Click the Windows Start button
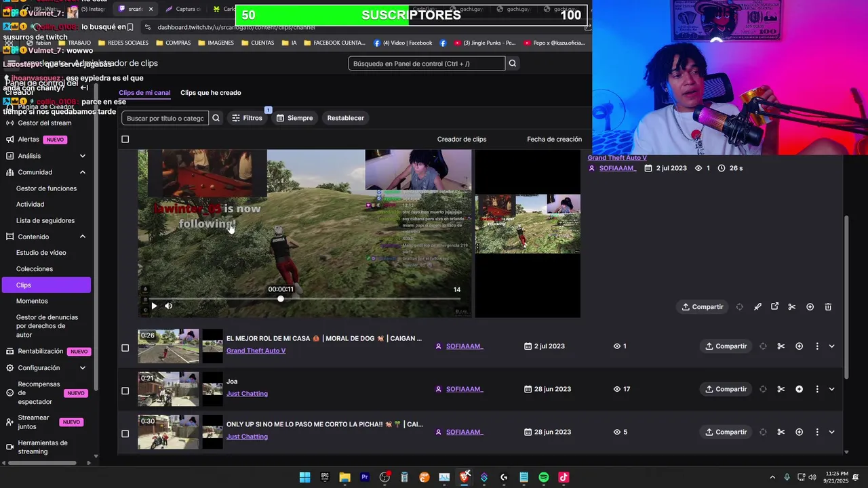This screenshot has height=488, width=868. tap(305, 477)
